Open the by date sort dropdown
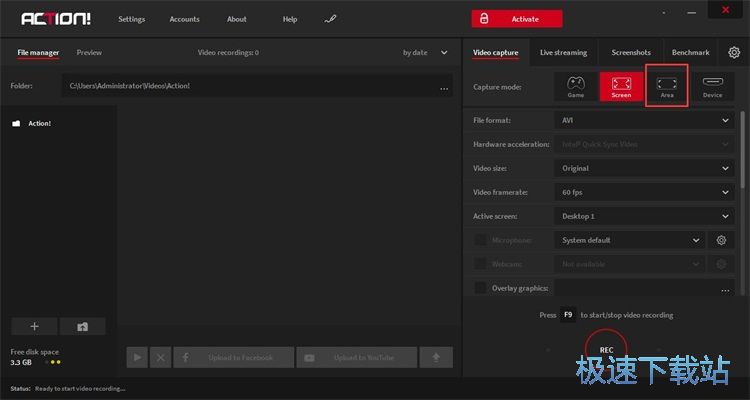This screenshot has width=750, height=400. click(425, 53)
